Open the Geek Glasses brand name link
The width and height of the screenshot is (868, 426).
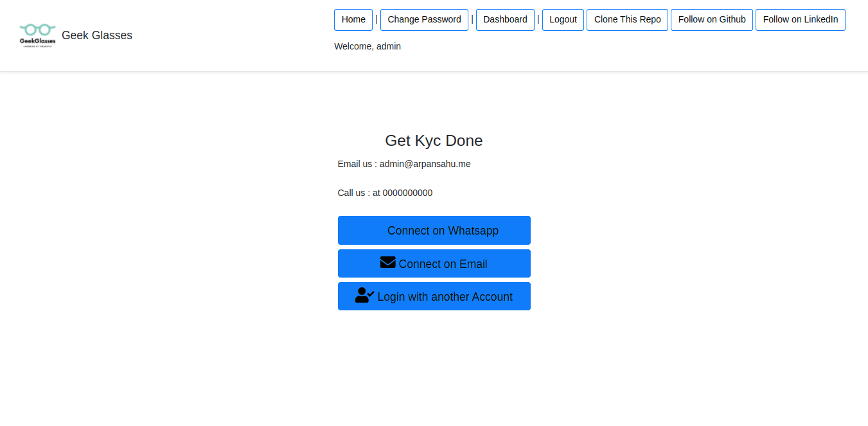coord(97,35)
